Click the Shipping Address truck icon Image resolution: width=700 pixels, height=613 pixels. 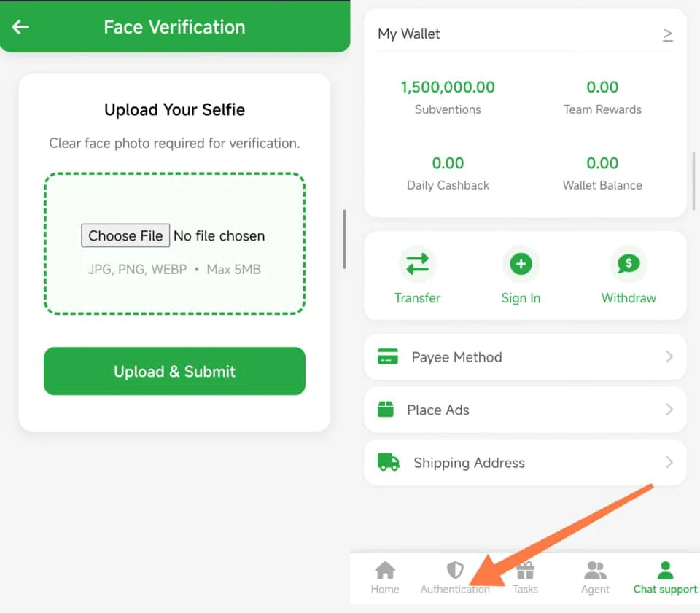coord(388,462)
